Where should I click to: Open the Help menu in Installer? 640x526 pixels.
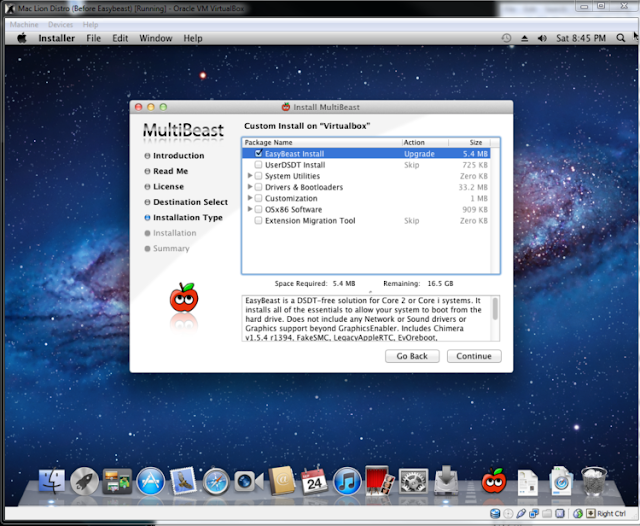point(193,38)
